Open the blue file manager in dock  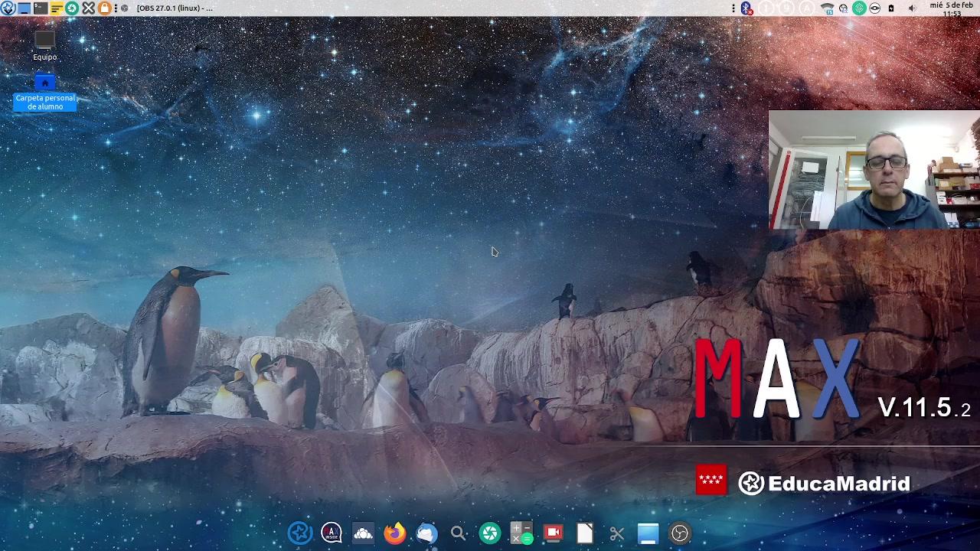pos(648,533)
